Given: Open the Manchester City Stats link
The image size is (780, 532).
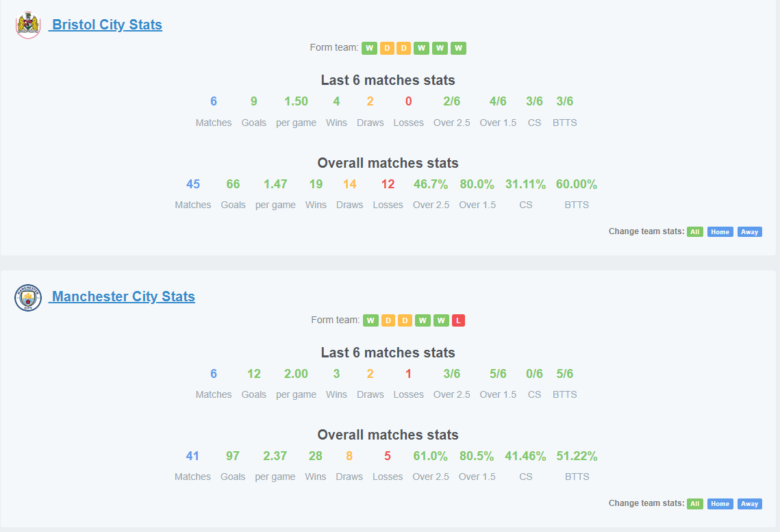Looking at the screenshot, I should pyautogui.click(x=122, y=297).
